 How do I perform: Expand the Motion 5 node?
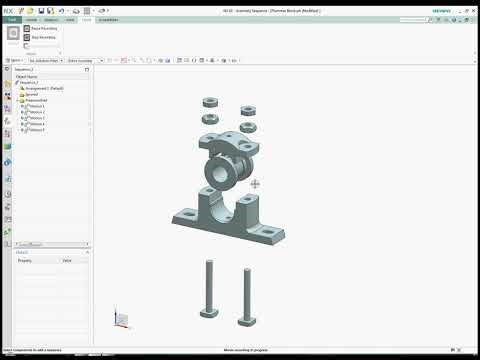point(22,130)
